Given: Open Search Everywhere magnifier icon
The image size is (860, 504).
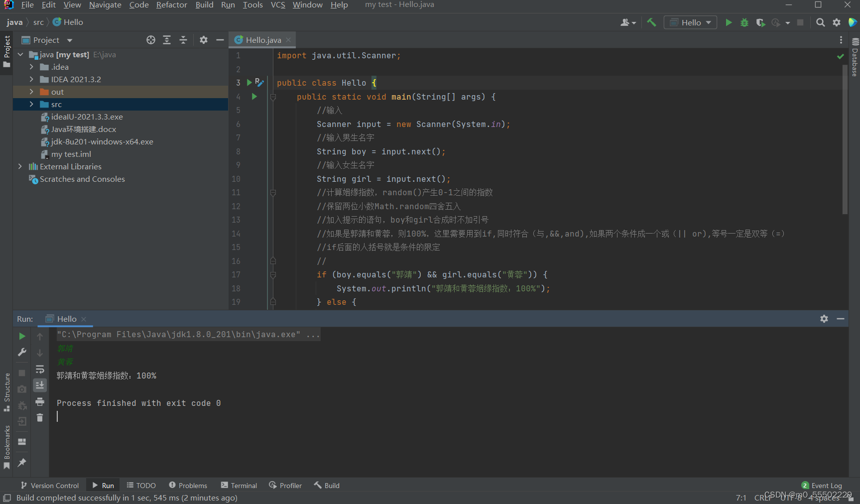Looking at the screenshot, I should (820, 22).
